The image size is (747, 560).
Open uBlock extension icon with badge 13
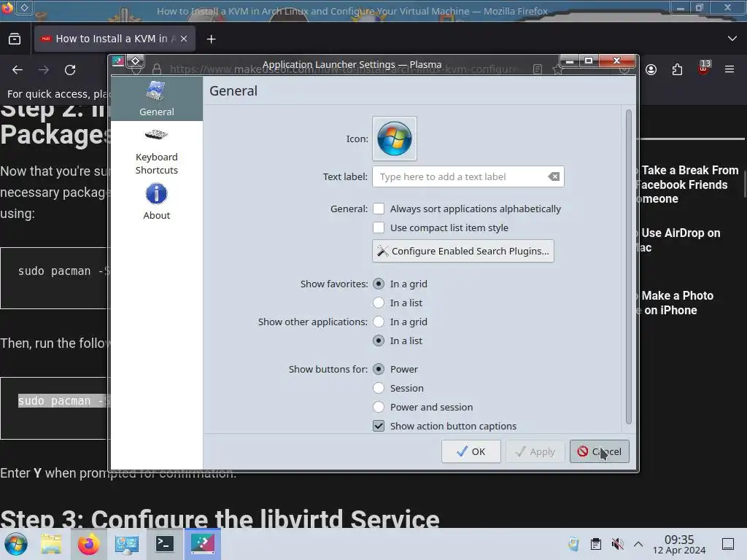[x=704, y=68]
